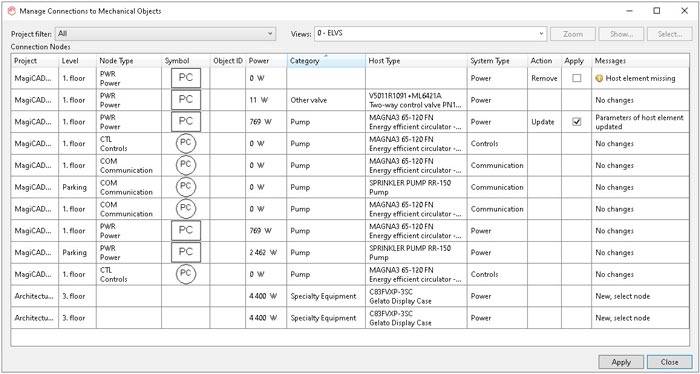Viewport: 700px width, 374px height.
Task: Sort by the Object ID column header
Action: (228, 61)
